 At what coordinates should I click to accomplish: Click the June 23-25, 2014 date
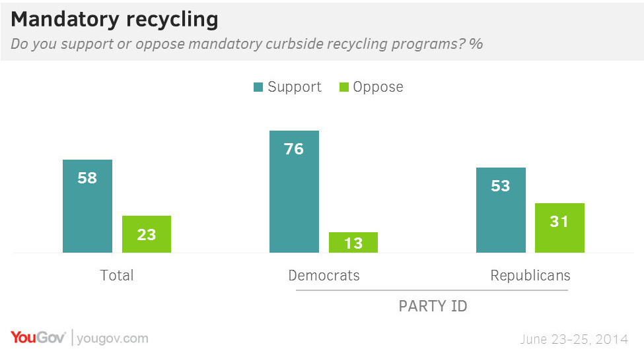pos(574,339)
